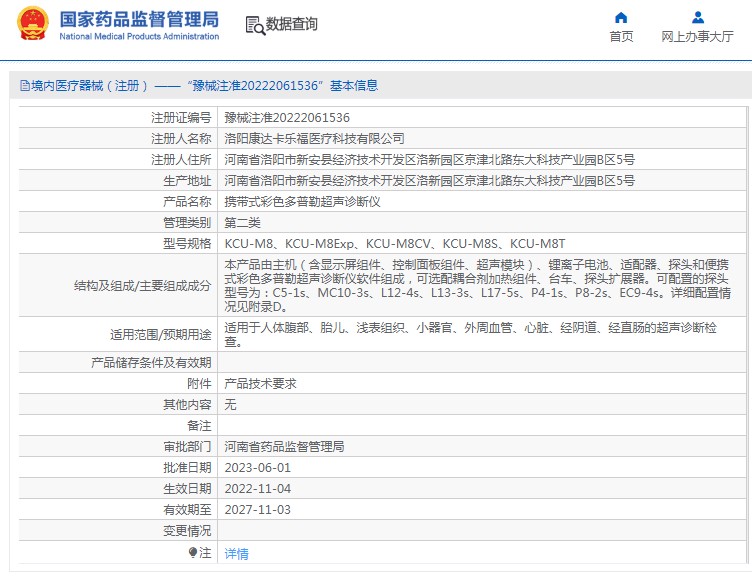
Task: Click the 备注 label
Action: 199,426
